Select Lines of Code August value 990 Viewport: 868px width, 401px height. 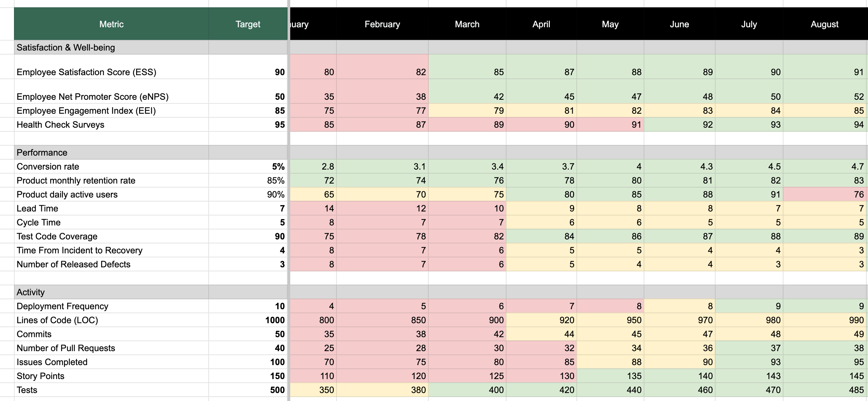(824, 320)
